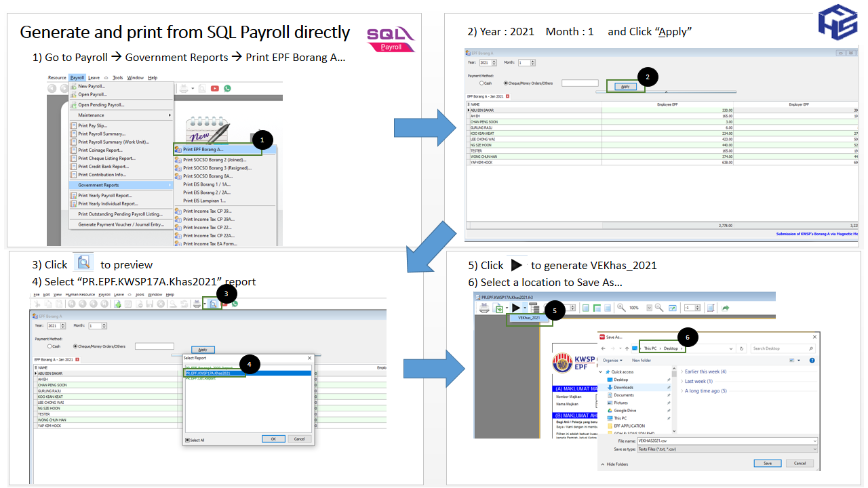
Task: Toggle the Select All checkbox
Action: point(188,440)
